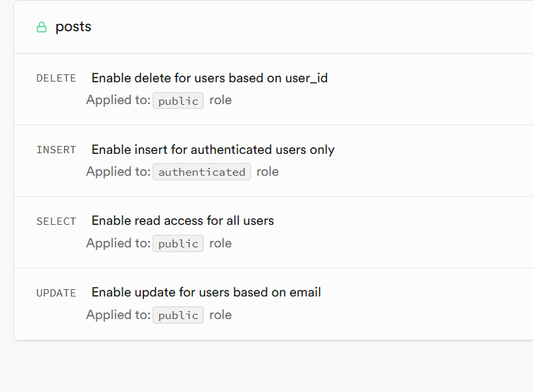Click the authenticated role badge
This screenshot has height=392, width=533.
pos(202,172)
